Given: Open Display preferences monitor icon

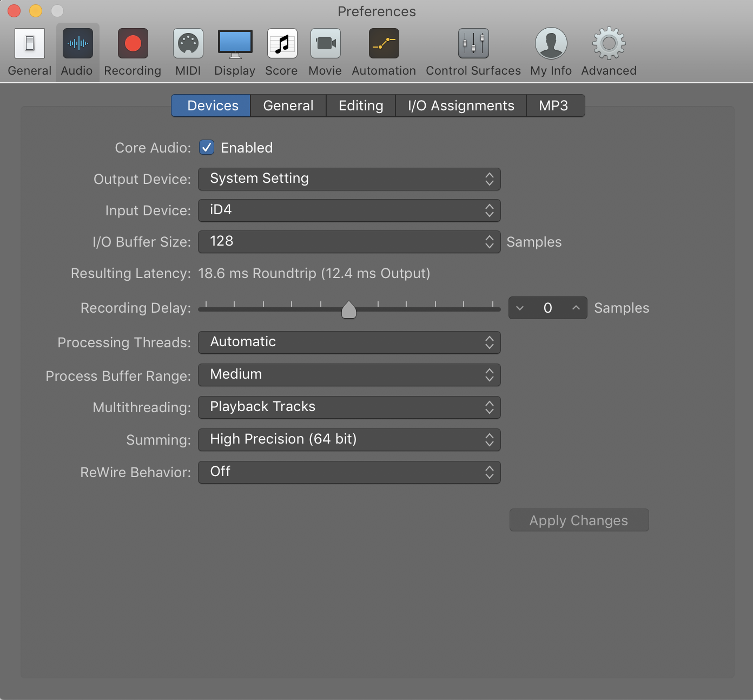Looking at the screenshot, I should click(235, 44).
